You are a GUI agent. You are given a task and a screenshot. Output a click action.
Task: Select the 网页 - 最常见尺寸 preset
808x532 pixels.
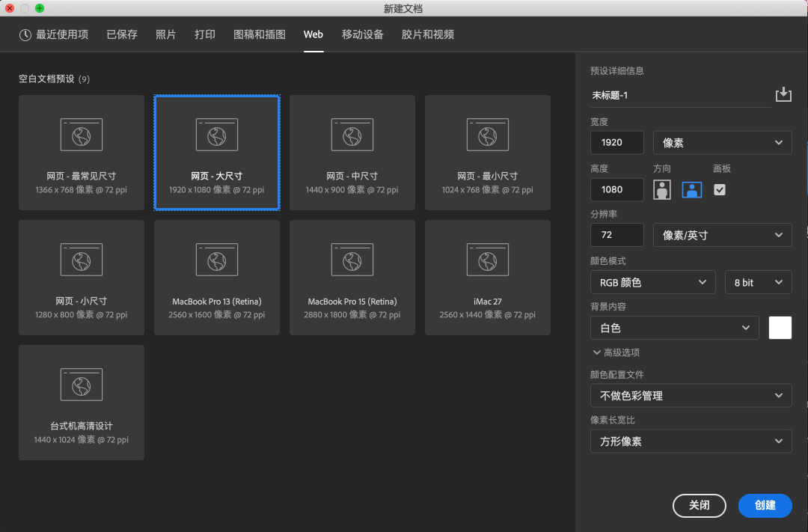pyautogui.click(x=81, y=152)
